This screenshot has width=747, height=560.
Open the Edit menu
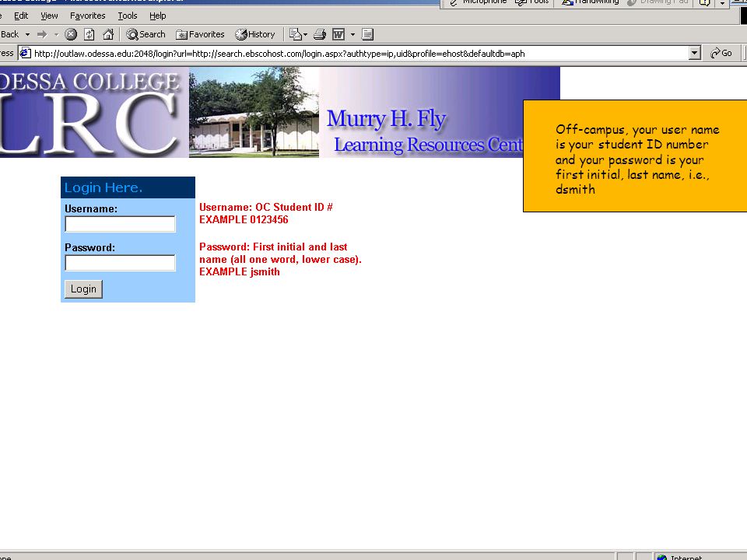tap(21, 16)
